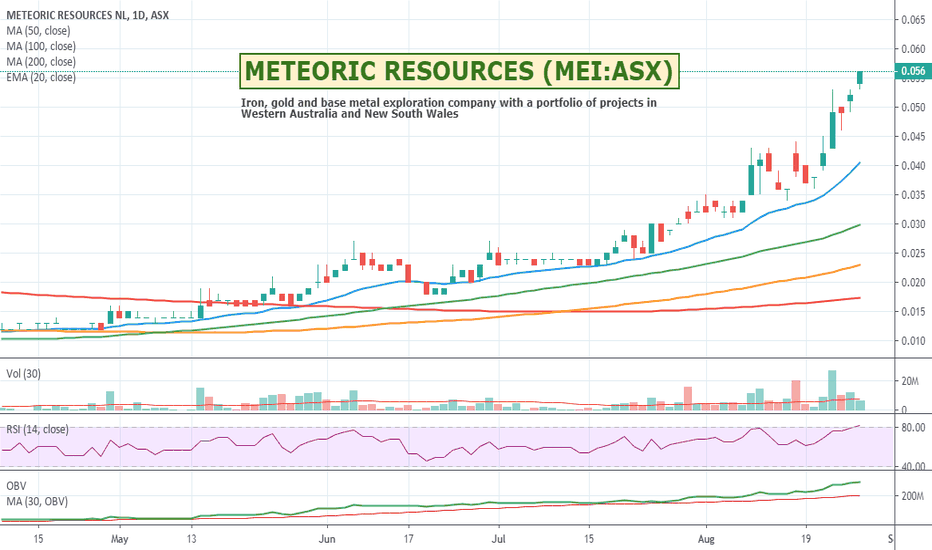Click the 0.040 price axis label
Screen dimensions: 932x550
point(913,165)
